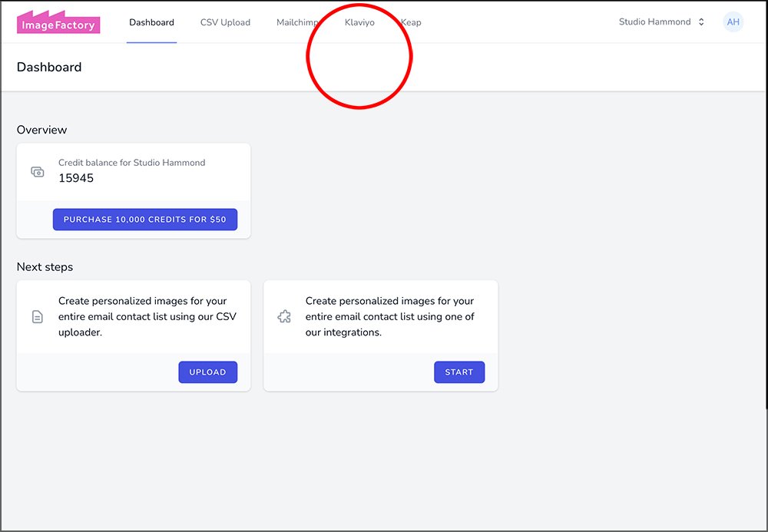Click the Dashboard page heading
Viewport: 768px width, 532px height.
(49, 67)
